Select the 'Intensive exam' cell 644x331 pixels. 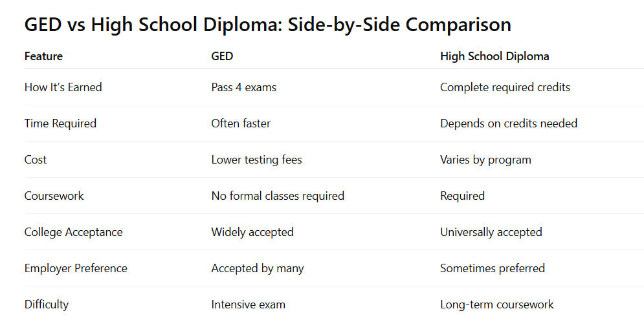(248, 304)
